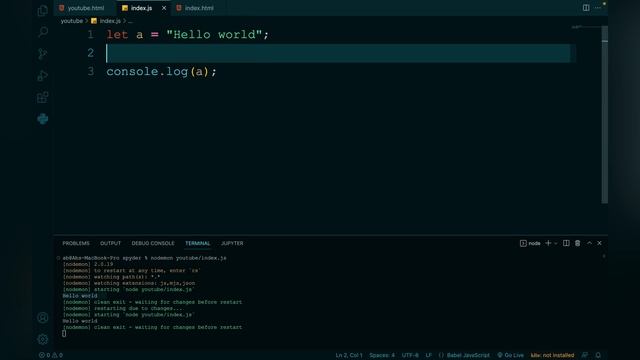Click the console.log(a); line of code
Image resolution: width=640 pixels, height=360 pixels.
pos(162,71)
